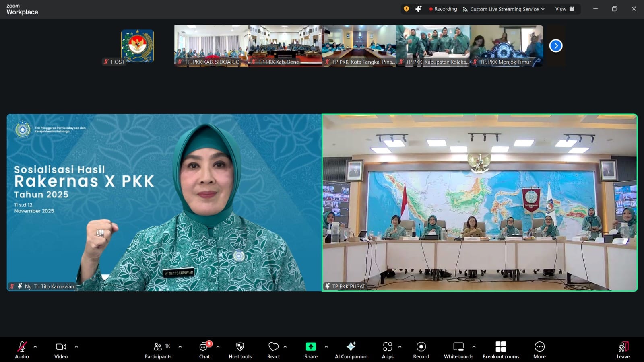Open Custom Live Streaming Service dropdown
This screenshot has height=362, width=644.
point(504,9)
